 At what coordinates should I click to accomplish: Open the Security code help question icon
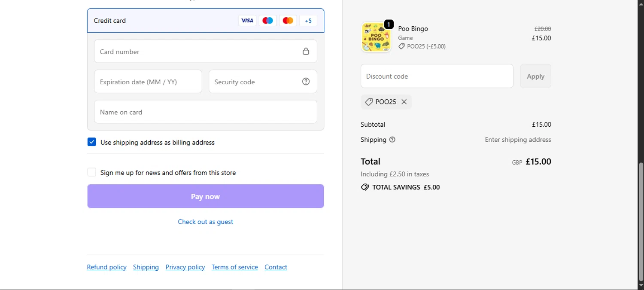306,82
